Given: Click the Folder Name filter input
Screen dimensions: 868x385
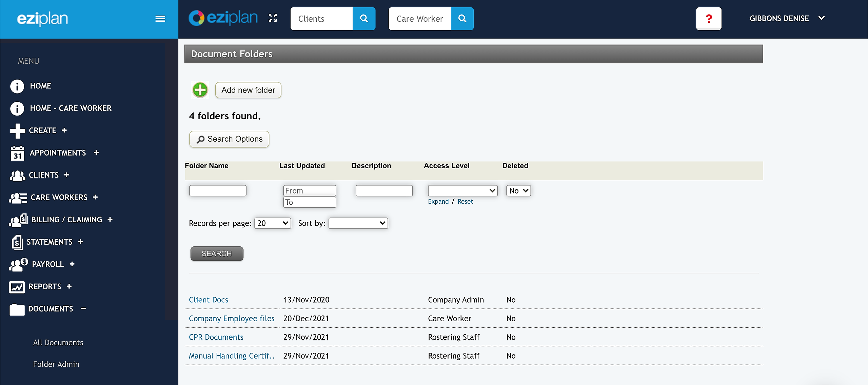Looking at the screenshot, I should tap(218, 191).
